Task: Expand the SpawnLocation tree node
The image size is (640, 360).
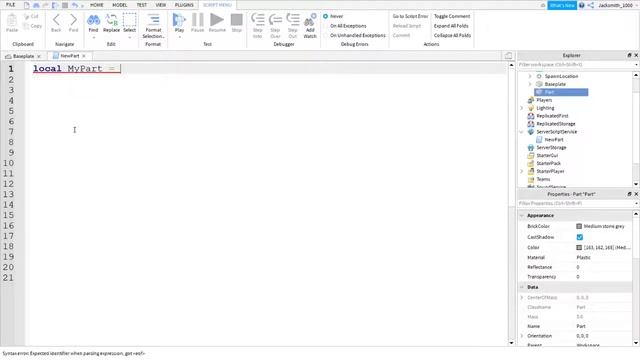Action: coord(530,76)
